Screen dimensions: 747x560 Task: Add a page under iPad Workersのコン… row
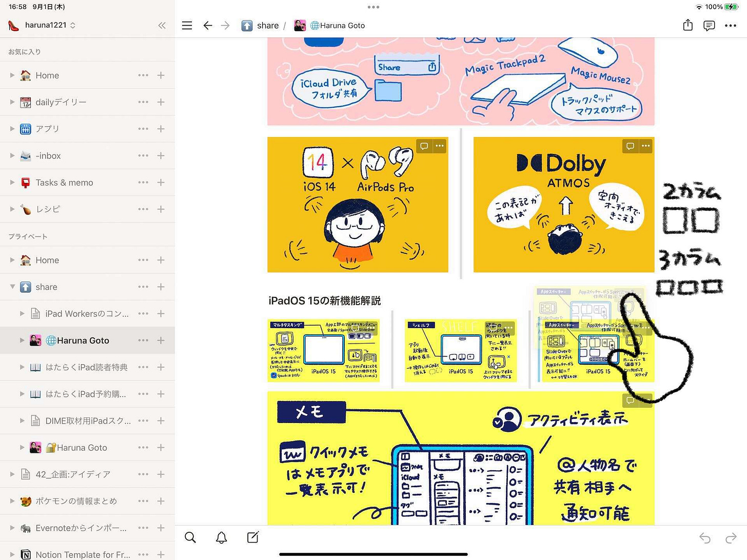coord(161,313)
